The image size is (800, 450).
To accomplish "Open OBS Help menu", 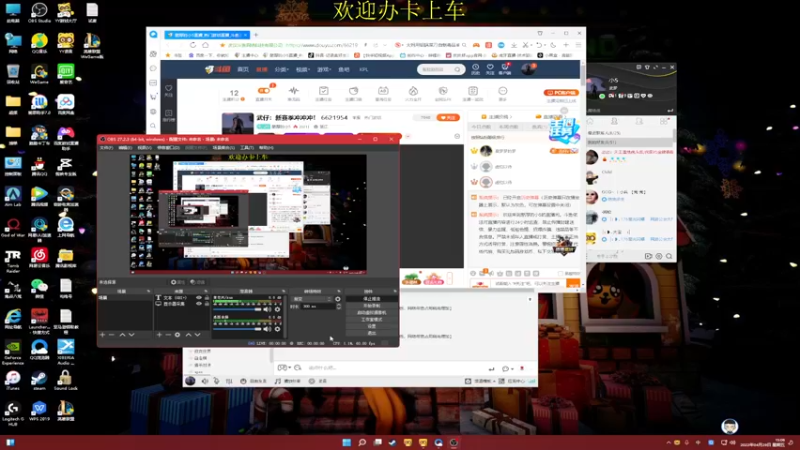I will click(266, 147).
